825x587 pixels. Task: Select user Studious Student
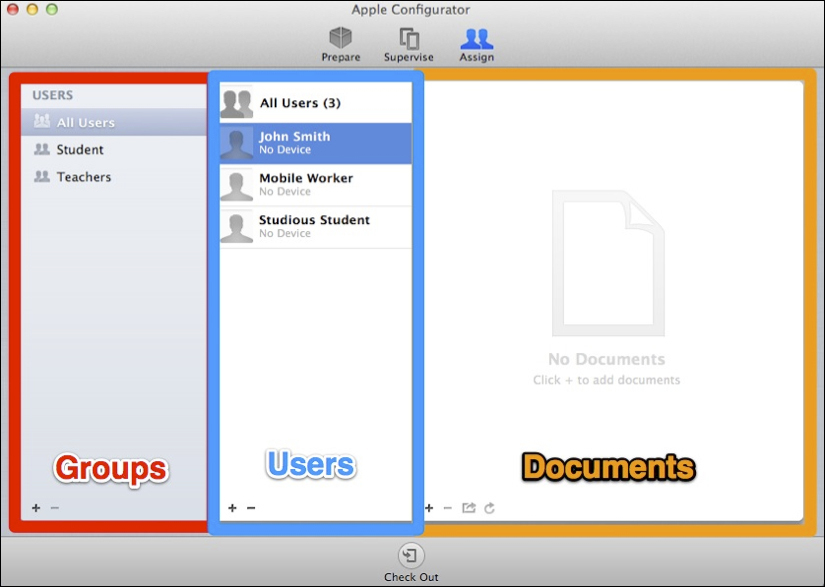(316, 227)
